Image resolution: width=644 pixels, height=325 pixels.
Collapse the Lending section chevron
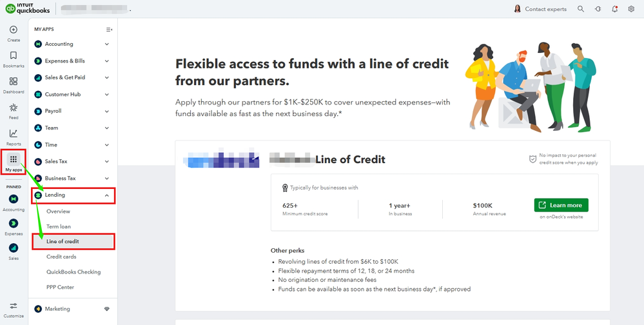click(107, 195)
